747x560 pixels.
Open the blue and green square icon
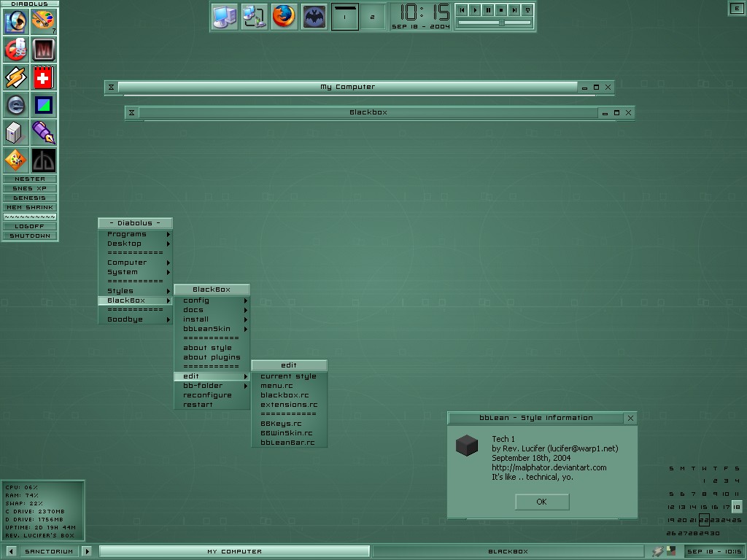coord(43,105)
